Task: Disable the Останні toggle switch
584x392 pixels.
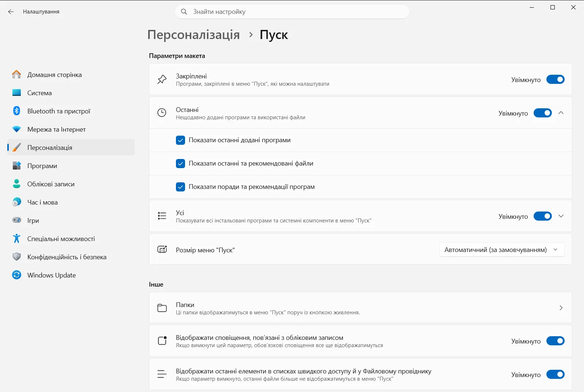Action: pyautogui.click(x=543, y=113)
